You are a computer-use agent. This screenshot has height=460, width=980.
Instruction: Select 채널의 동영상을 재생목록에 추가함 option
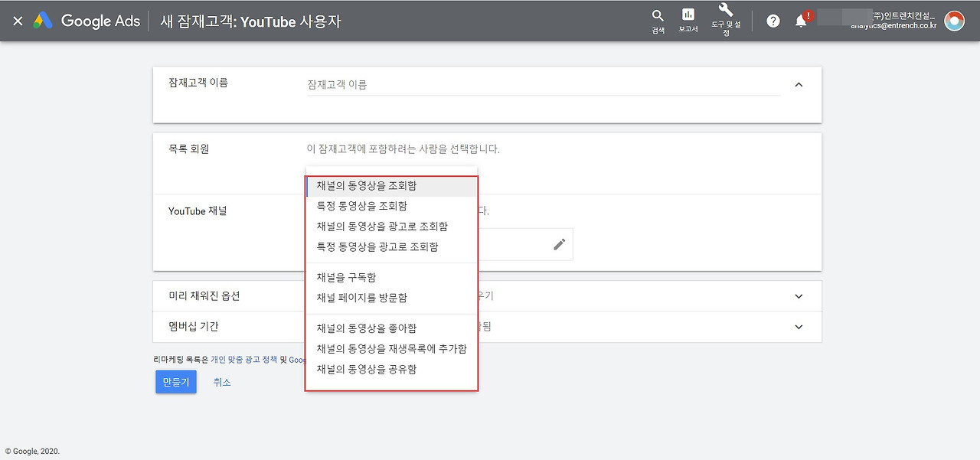[391, 349]
